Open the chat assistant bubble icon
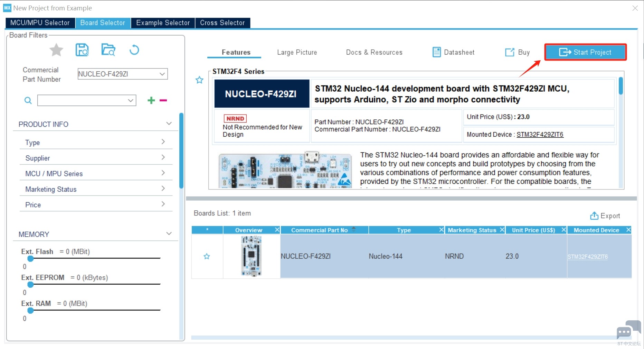 click(x=628, y=330)
